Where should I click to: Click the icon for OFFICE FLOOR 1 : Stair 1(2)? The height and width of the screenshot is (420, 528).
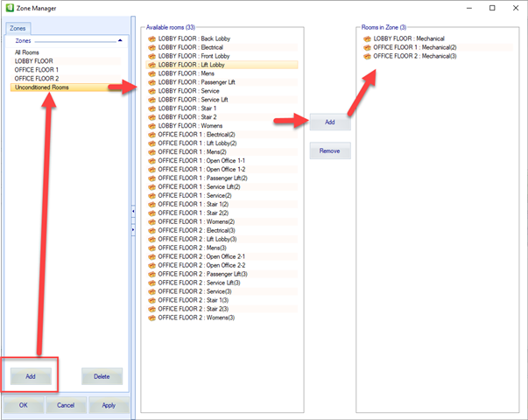[151, 204]
